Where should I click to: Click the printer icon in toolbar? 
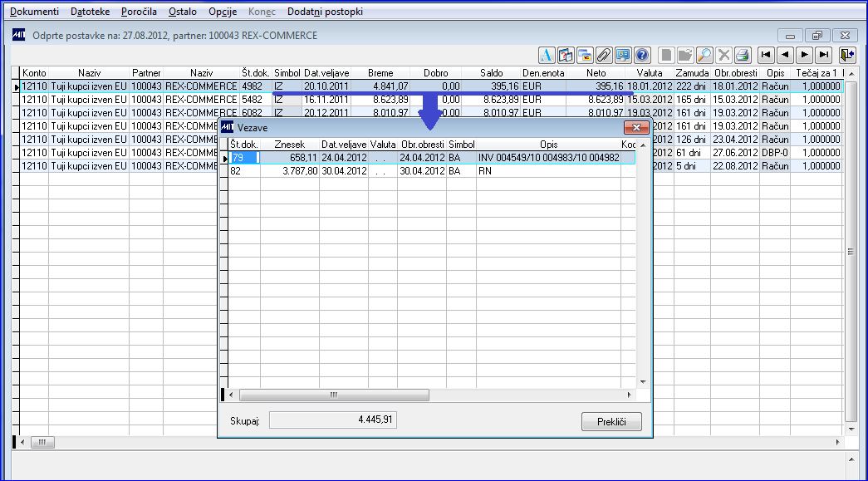tap(743, 55)
